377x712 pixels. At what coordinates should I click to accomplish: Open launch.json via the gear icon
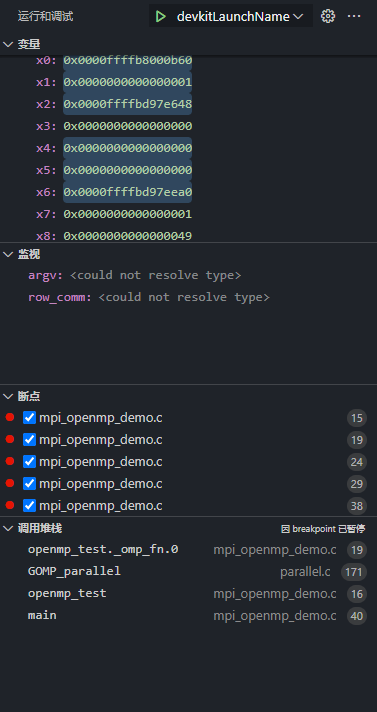tap(327, 16)
